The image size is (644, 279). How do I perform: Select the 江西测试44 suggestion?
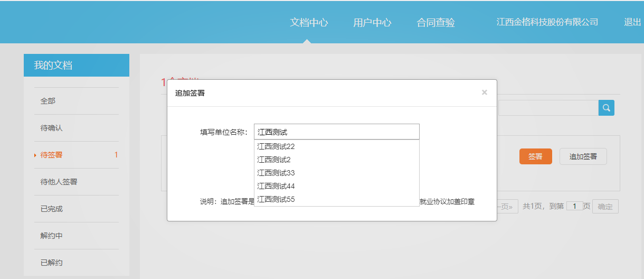276,186
